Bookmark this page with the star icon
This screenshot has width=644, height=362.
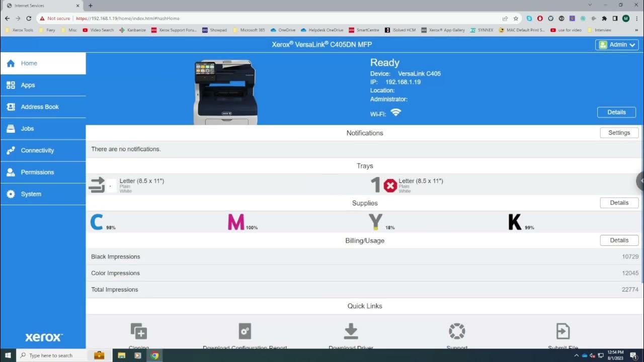pyautogui.click(x=516, y=18)
